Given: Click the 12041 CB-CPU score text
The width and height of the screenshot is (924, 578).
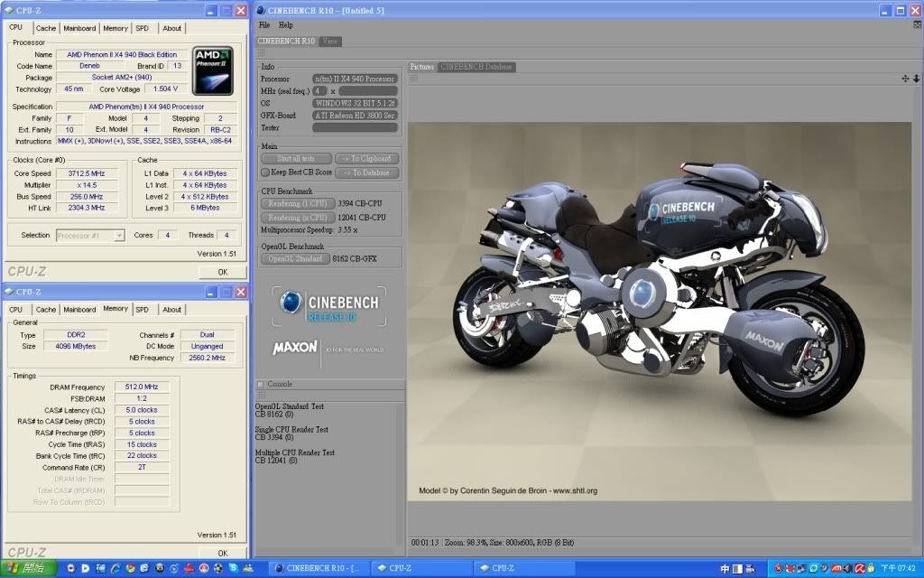Looking at the screenshot, I should (362, 218).
